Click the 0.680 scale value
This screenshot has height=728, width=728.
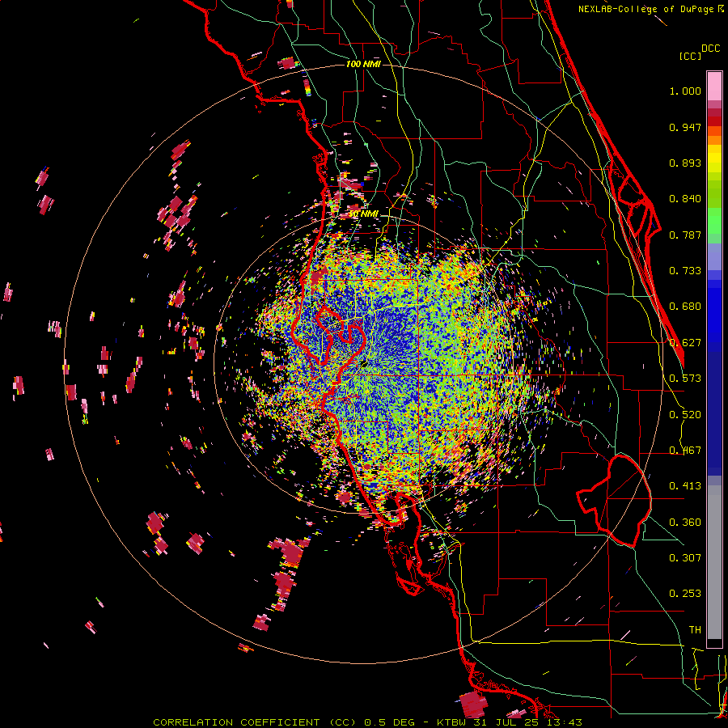[x=685, y=307]
